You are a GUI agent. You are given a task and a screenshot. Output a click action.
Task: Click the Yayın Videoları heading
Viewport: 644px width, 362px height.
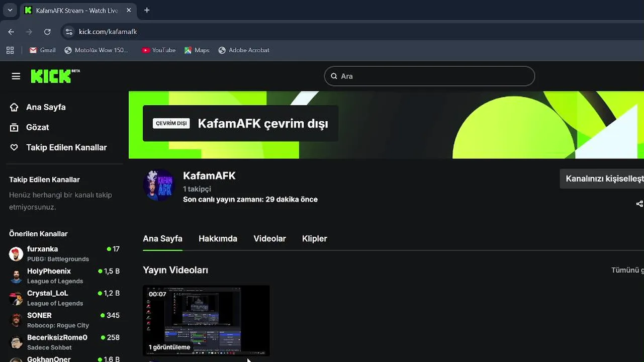[x=175, y=270]
